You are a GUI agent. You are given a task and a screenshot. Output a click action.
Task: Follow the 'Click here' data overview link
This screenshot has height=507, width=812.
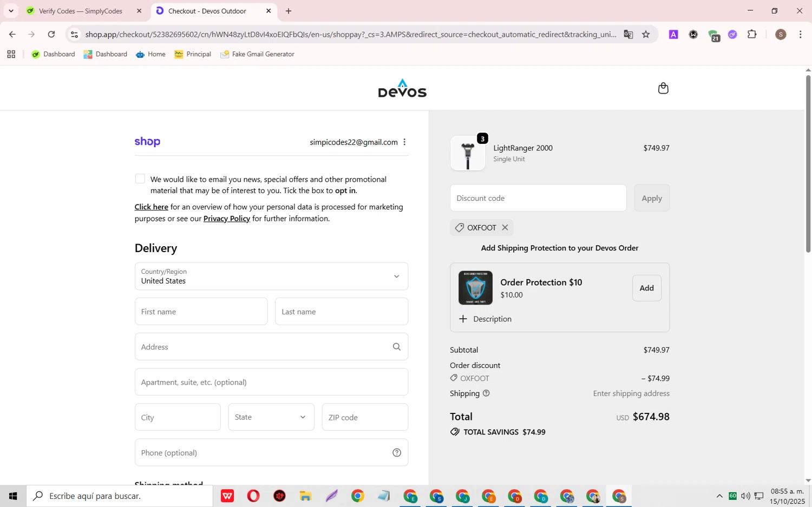(x=152, y=207)
